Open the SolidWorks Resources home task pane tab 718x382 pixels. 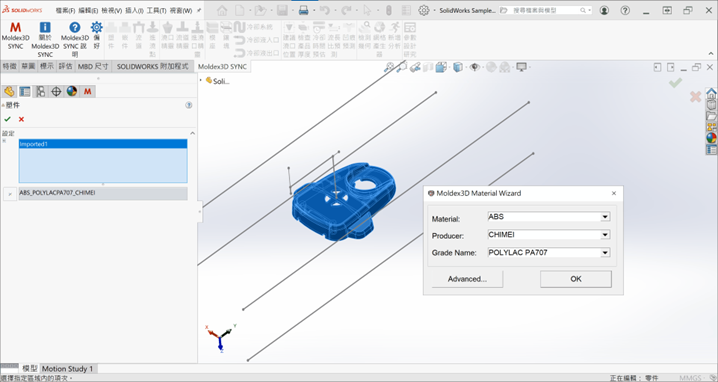click(711, 93)
